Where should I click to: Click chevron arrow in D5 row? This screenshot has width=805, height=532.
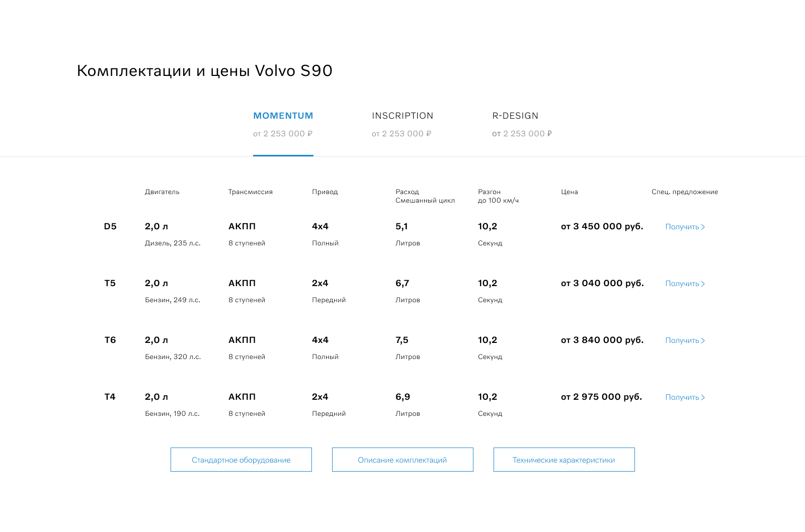[703, 227]
